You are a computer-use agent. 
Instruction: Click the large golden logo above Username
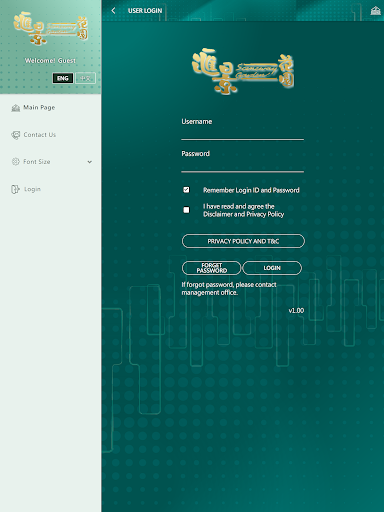[x=243, y=71]
